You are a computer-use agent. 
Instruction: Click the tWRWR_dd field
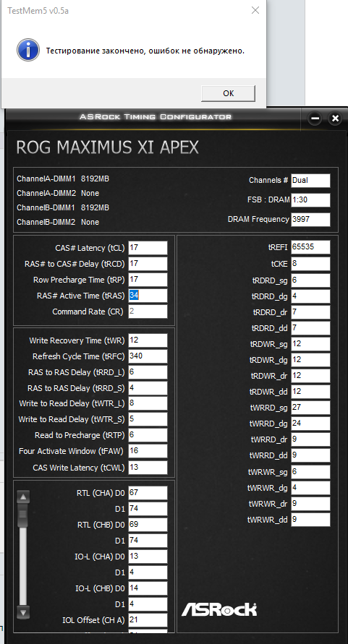pos(310,520)
